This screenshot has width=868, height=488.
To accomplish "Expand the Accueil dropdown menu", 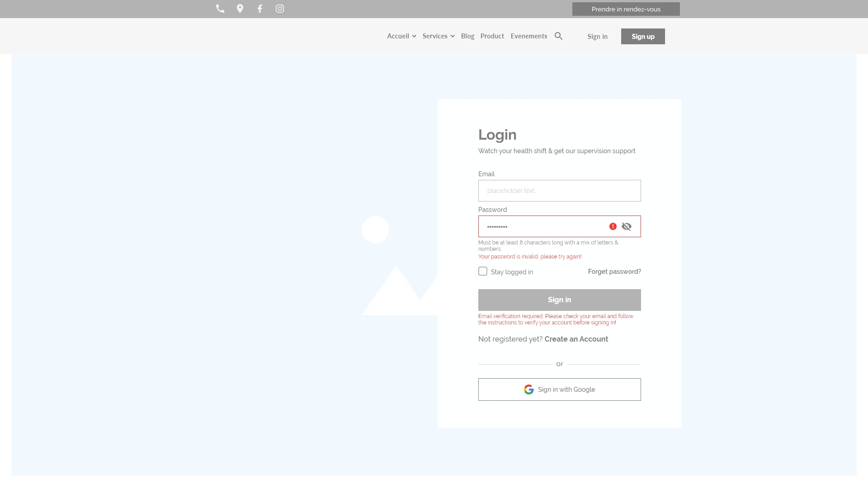I will tap(401, 36).
